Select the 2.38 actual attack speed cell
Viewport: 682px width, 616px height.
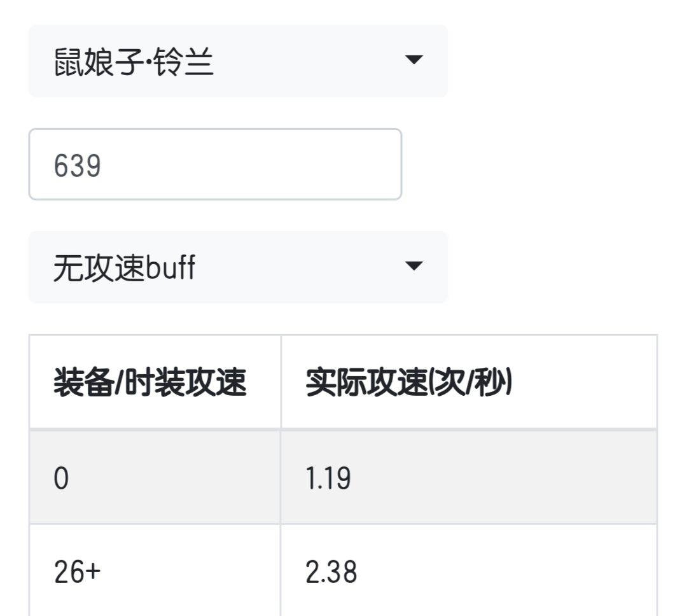(331, 572)
